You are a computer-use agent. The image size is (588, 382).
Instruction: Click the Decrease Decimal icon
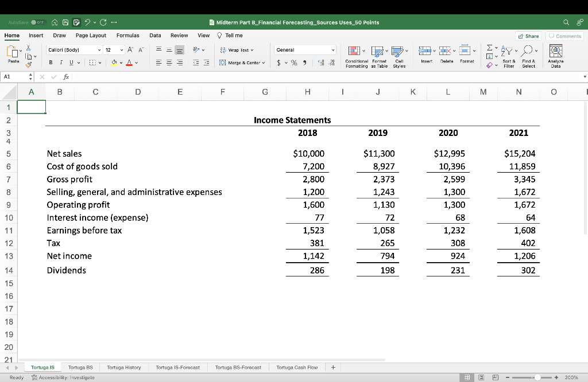pos(331,63)
